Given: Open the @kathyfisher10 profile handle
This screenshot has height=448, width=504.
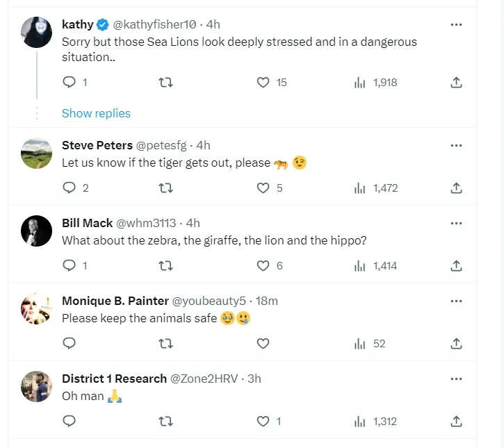Looking at the screenshot, I should 154,24.
